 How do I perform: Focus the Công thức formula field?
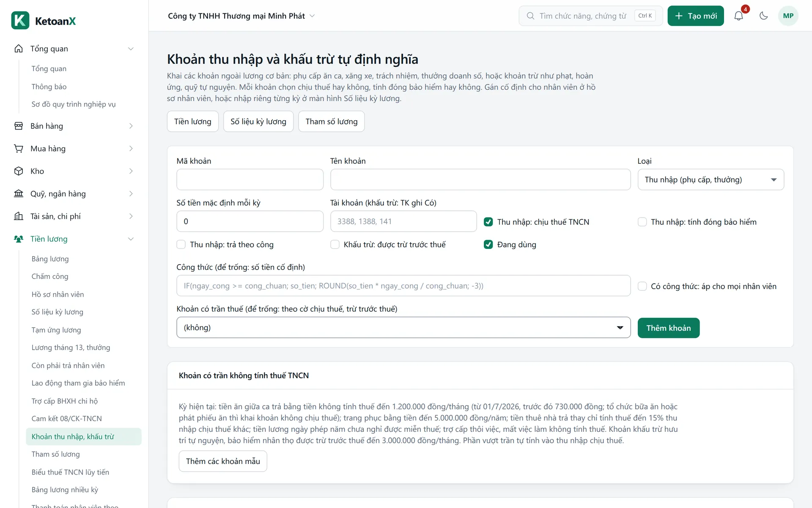click(x=403, y=286)
